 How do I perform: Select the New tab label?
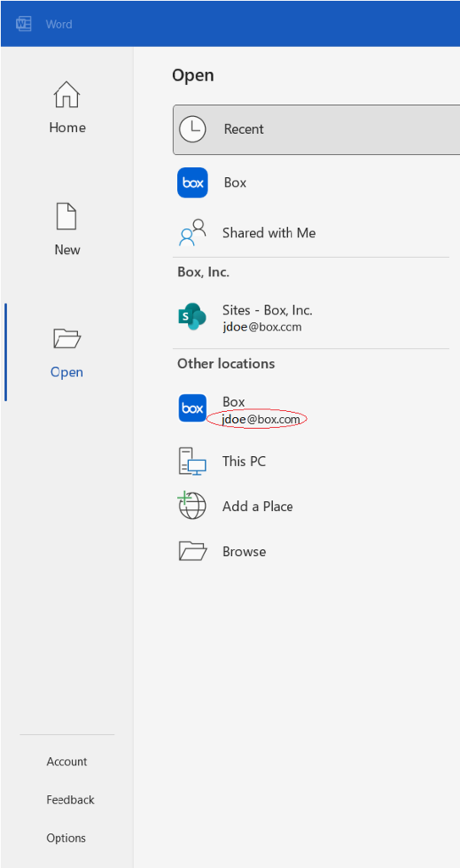[x=67, y=250]
